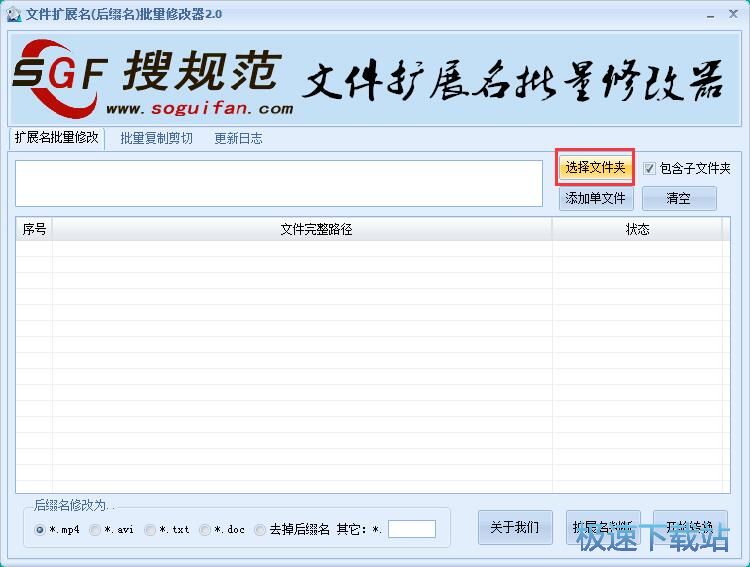Click the 关于我们 button
The image size is (750, 567).
(515, 527)
